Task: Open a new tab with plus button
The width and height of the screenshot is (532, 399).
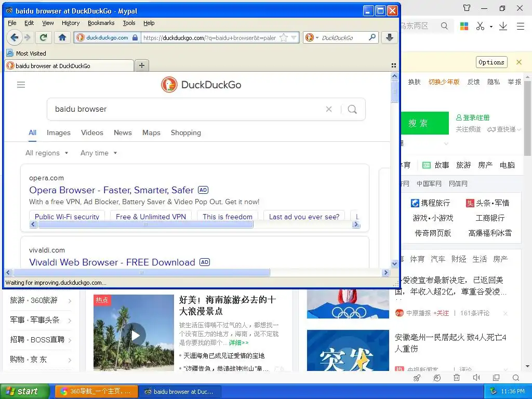Action: [x=142, y=65]
